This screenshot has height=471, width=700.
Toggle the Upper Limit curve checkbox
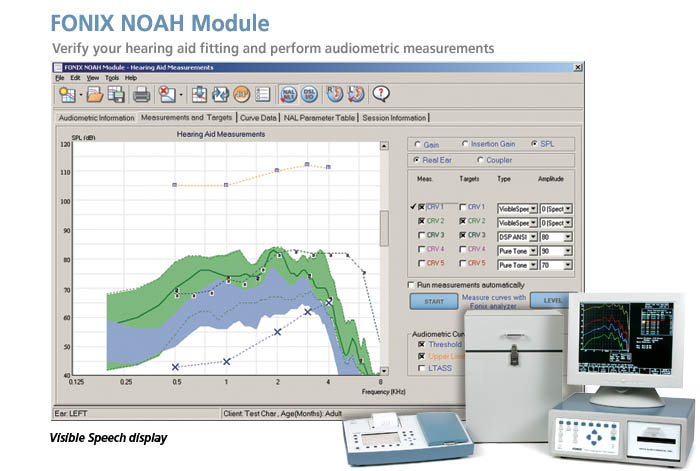coord(421,356)
